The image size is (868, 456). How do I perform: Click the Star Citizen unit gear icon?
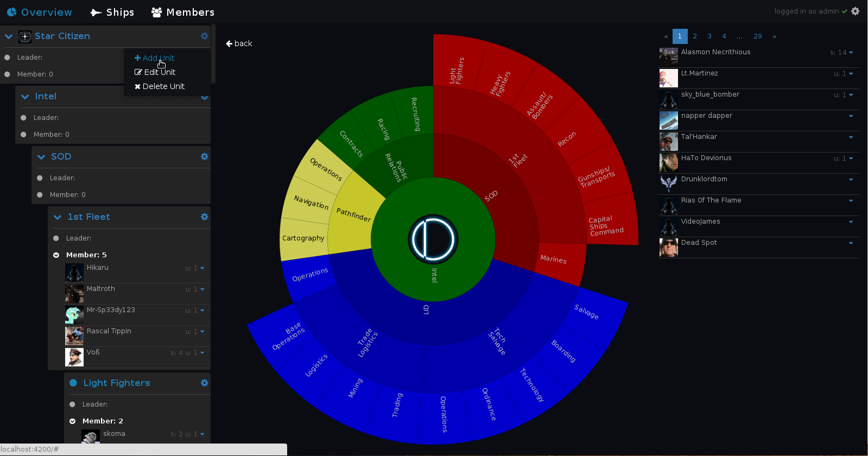[x=204, y=36]
